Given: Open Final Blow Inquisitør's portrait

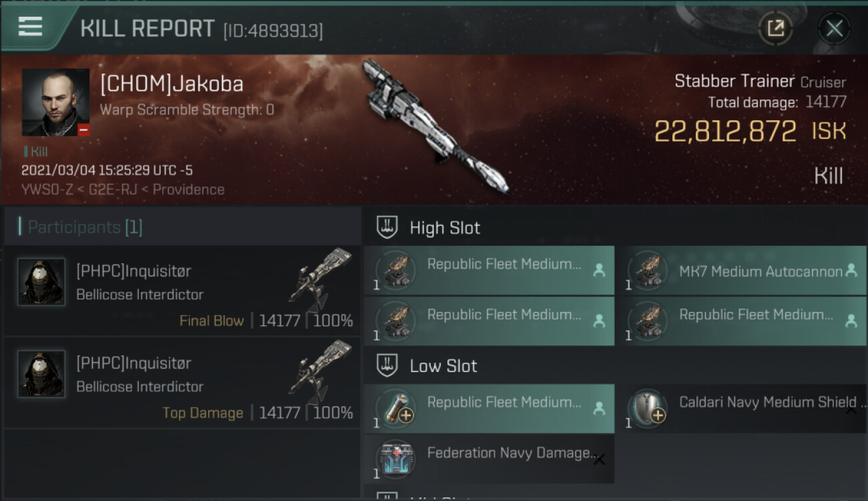Looking at the screenshot, I should [41, 282].
